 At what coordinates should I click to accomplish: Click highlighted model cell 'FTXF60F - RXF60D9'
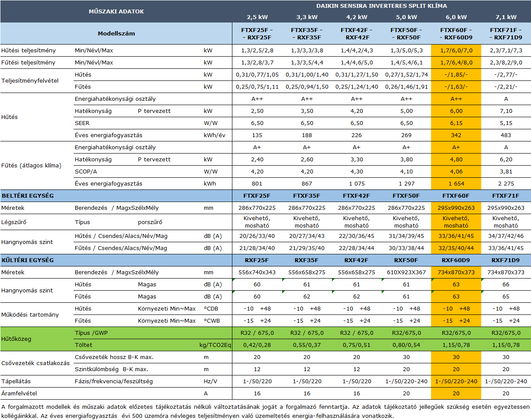pos(456,33)
